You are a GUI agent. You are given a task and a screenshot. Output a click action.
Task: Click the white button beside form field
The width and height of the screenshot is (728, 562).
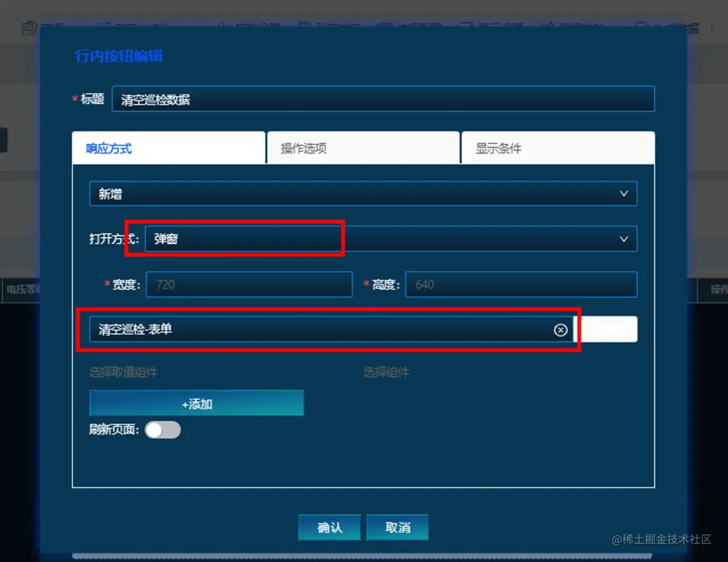pos(606,329)
